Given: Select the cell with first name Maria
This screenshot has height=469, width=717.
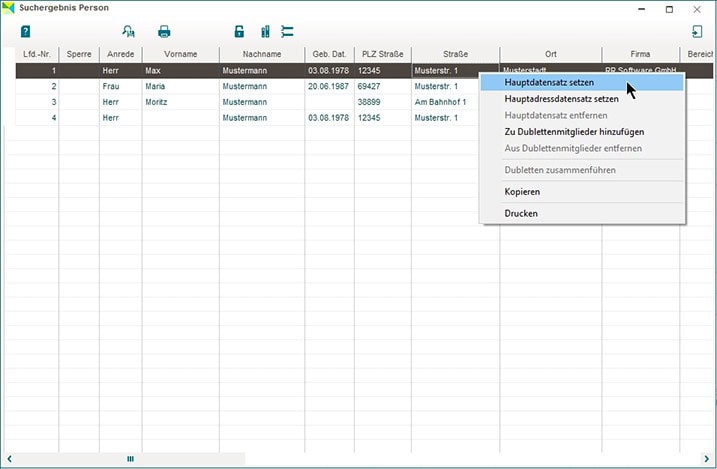Looking at the screenshot, I should coord(181,86).
